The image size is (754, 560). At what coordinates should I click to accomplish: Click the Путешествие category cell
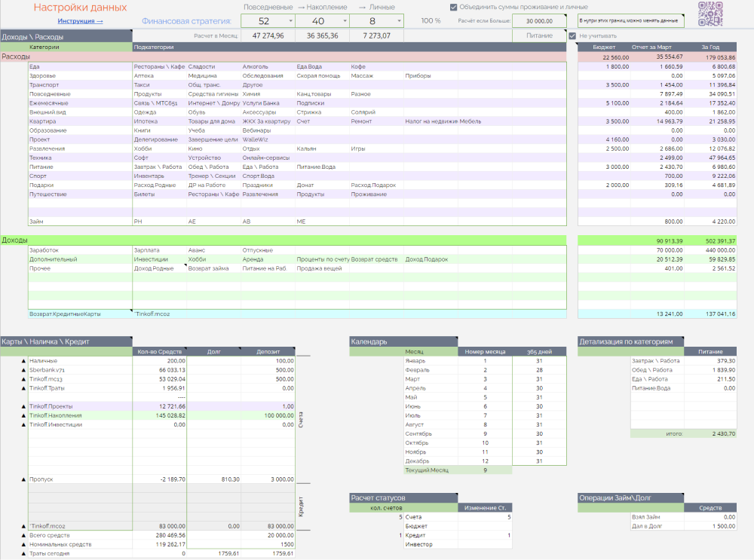(x=80, y=194)
